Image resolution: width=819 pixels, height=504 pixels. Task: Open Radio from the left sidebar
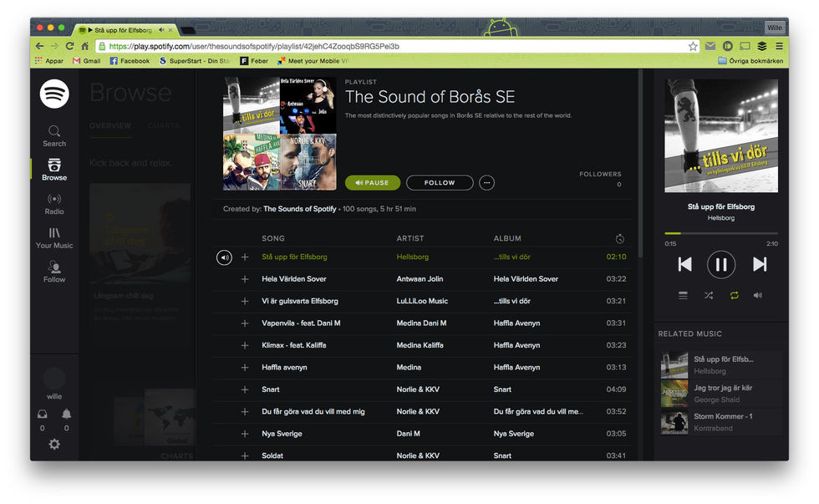point(54,204)
